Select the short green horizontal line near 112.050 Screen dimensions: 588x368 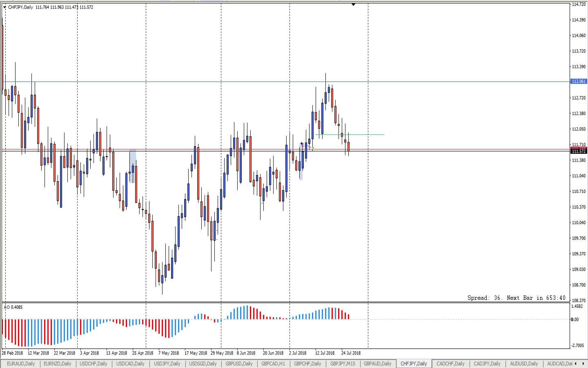click(350, 135)
